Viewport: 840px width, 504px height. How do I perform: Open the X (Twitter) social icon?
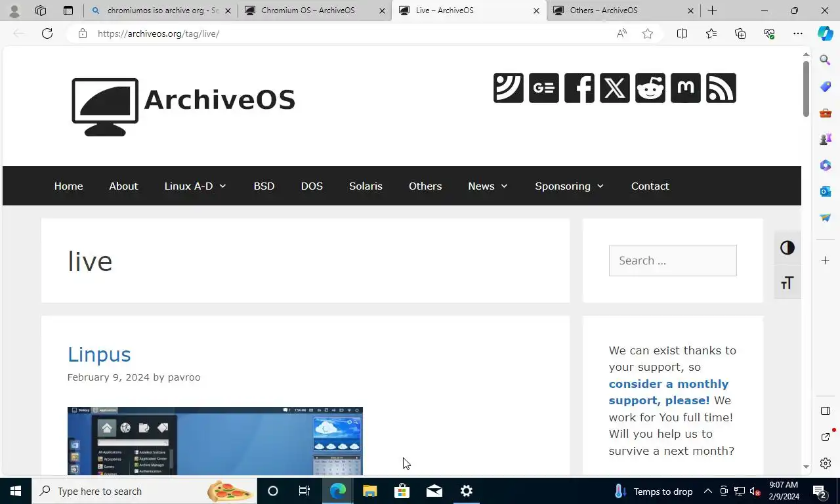coord(615,88)
